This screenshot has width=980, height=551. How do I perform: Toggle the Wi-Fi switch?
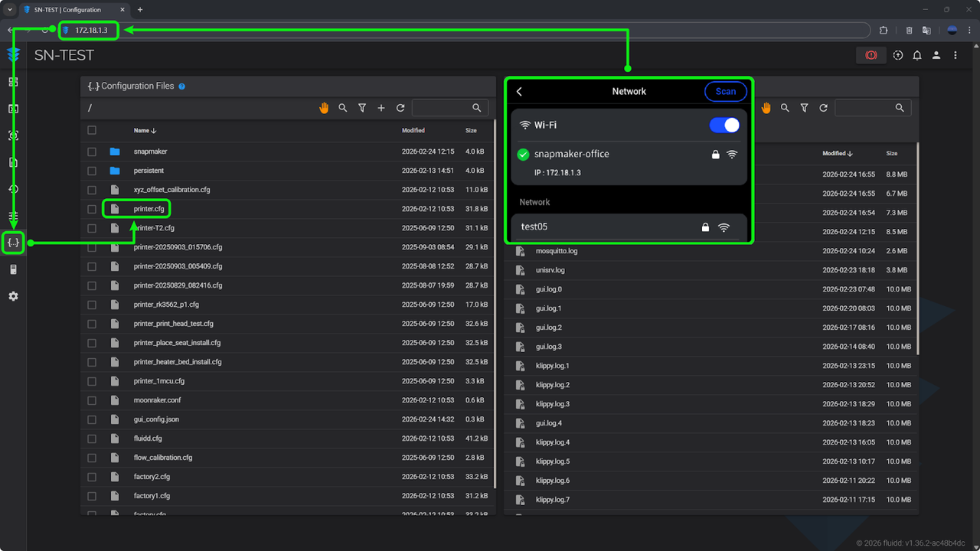724,125
